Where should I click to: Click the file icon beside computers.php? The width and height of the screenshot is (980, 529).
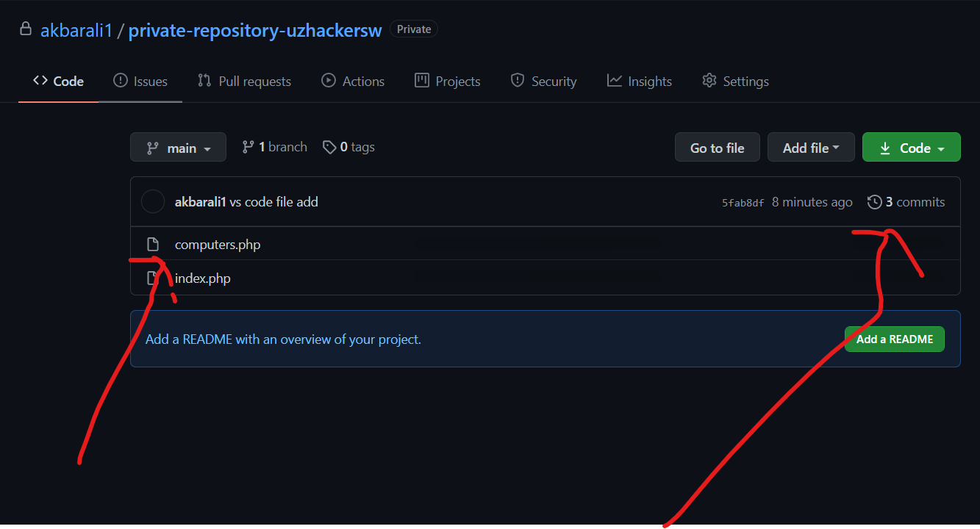153,245
